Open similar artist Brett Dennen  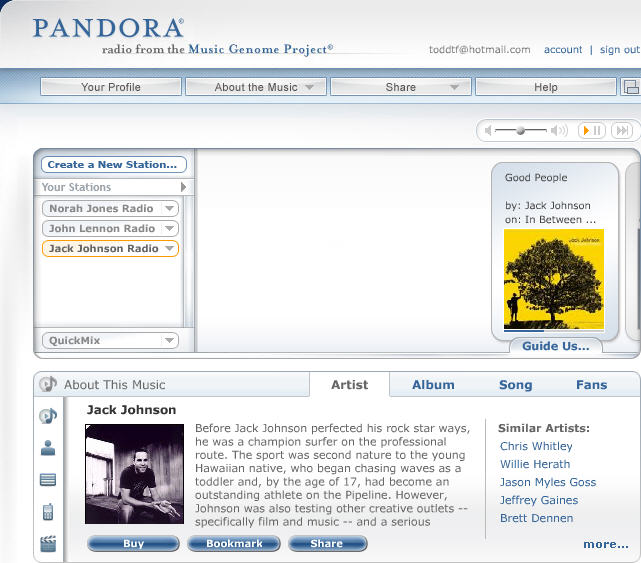point(536,518)
